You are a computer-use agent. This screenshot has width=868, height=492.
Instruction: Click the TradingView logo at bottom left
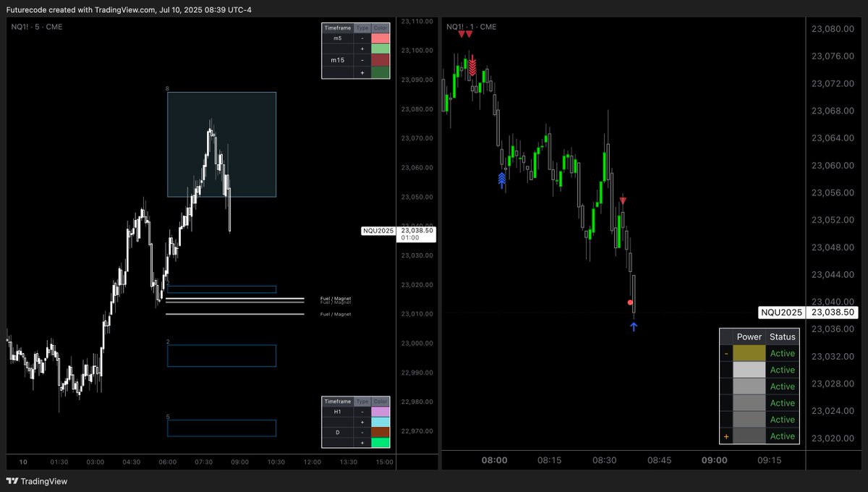click(36, 481)
